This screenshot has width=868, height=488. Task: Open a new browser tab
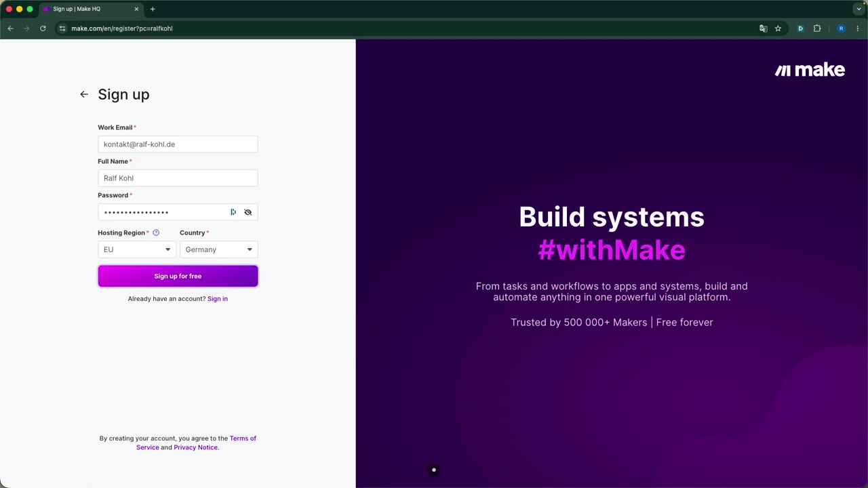pos(153,9)
